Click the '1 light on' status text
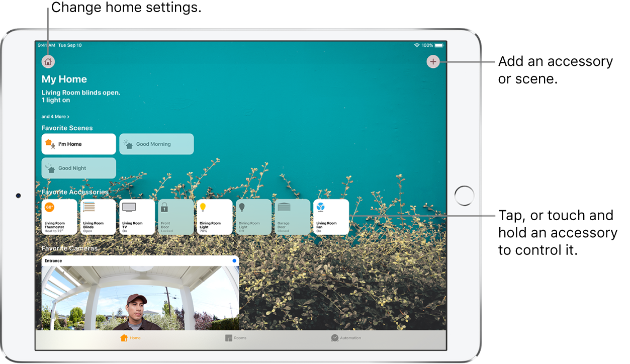630x364 pixels. click(x=55, y=101)
